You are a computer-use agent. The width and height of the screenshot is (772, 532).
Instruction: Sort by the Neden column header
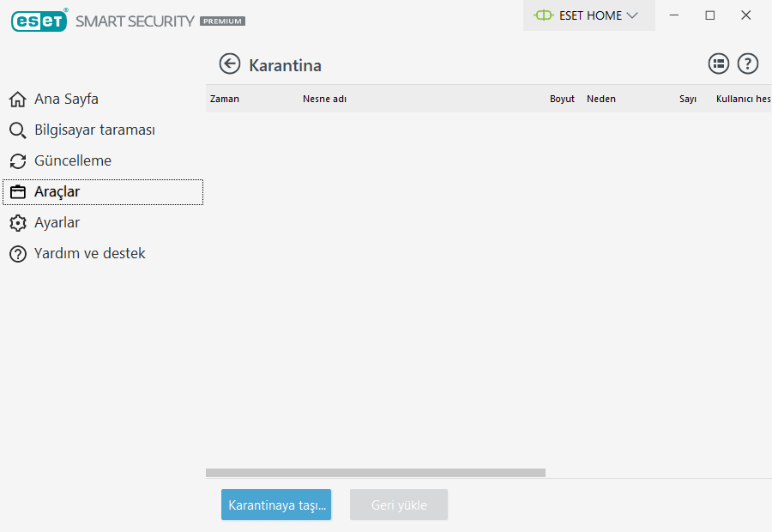point(600,99)
